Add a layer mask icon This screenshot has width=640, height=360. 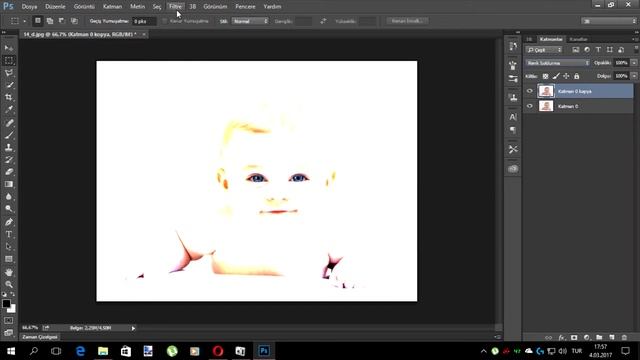[x=574, y=338]
